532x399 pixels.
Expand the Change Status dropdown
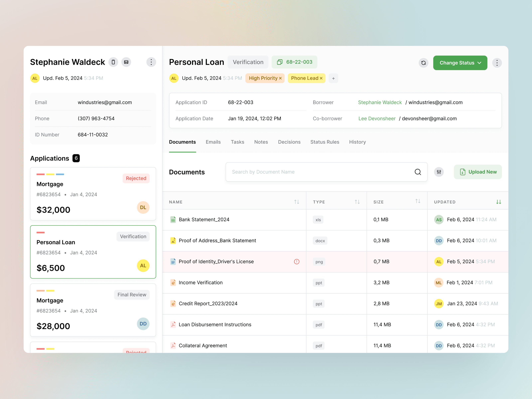coord(460,63)
